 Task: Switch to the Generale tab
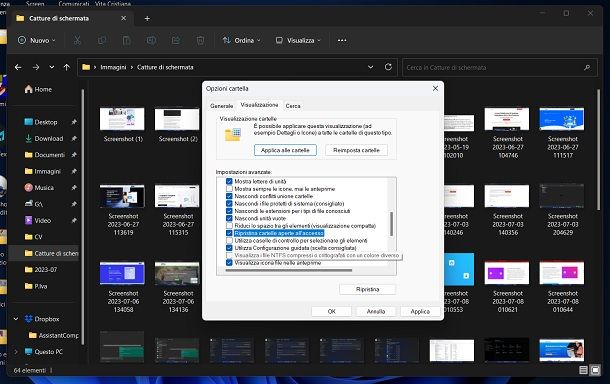pos(221,106)
